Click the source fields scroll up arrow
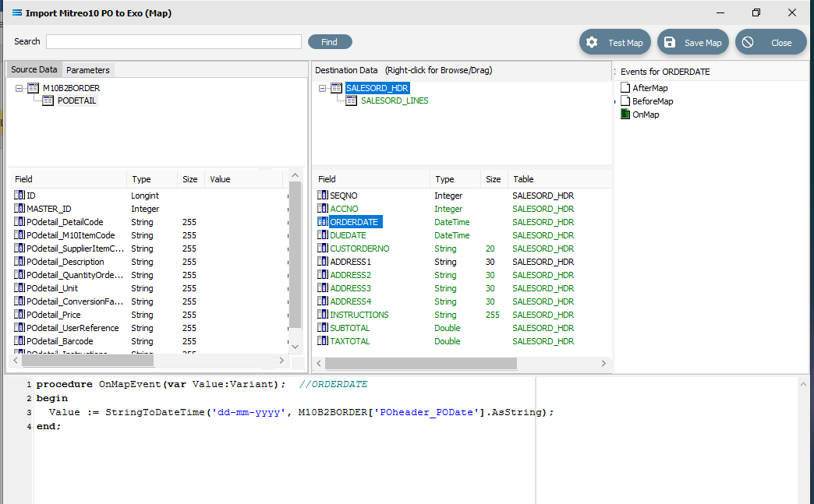The width and height of the screenshot is (814, 504). tap(295, 175)
